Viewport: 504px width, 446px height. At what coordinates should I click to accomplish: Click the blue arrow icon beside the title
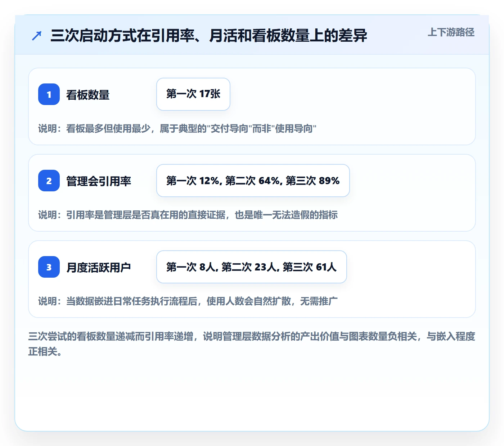pyautogui.click(x=37, y=36)
